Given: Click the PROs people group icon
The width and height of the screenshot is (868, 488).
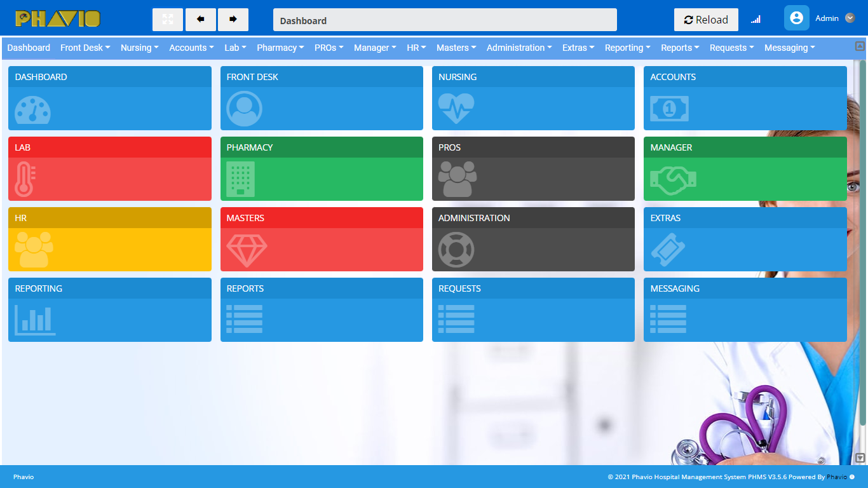Looking at the screenshot, I should click(x=458, y=179).
